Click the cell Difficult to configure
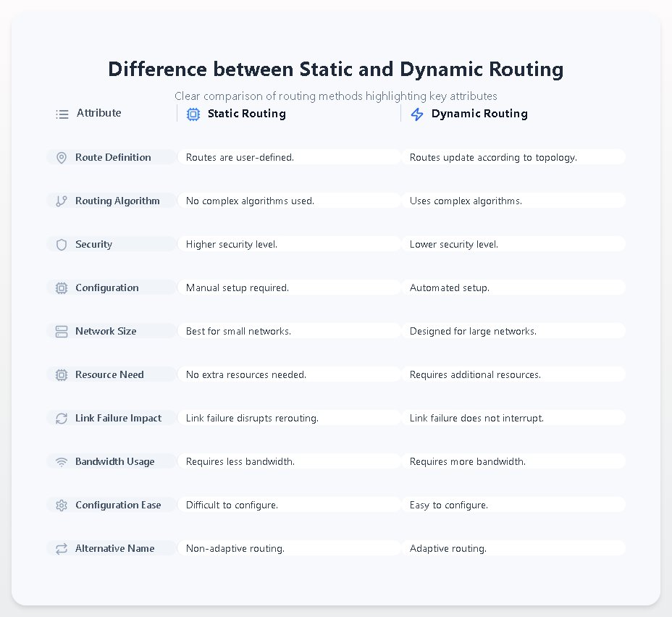 click(289, 505)
